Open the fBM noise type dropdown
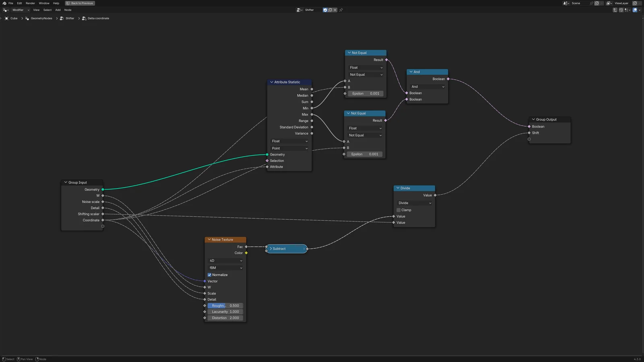This screenshot has width=644, height=362. click(x=225, y=268)
